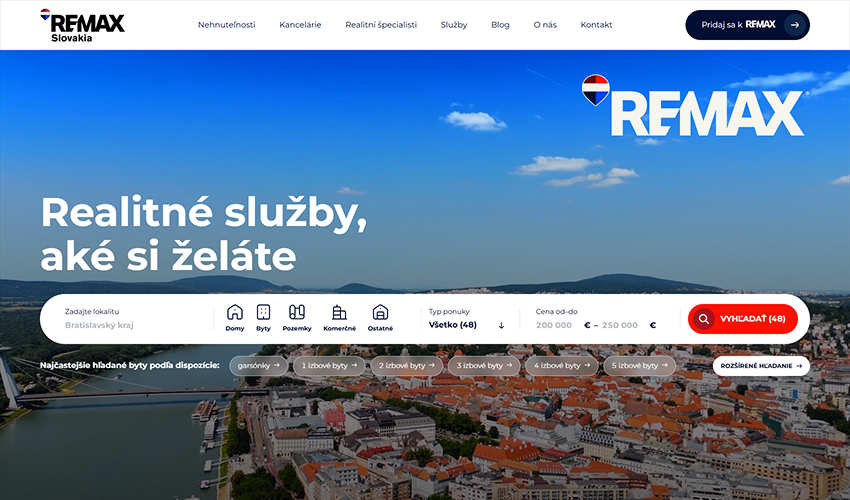850x500 pixels.
Task: Select the garsónky quick filter
Action: (259, 366)
